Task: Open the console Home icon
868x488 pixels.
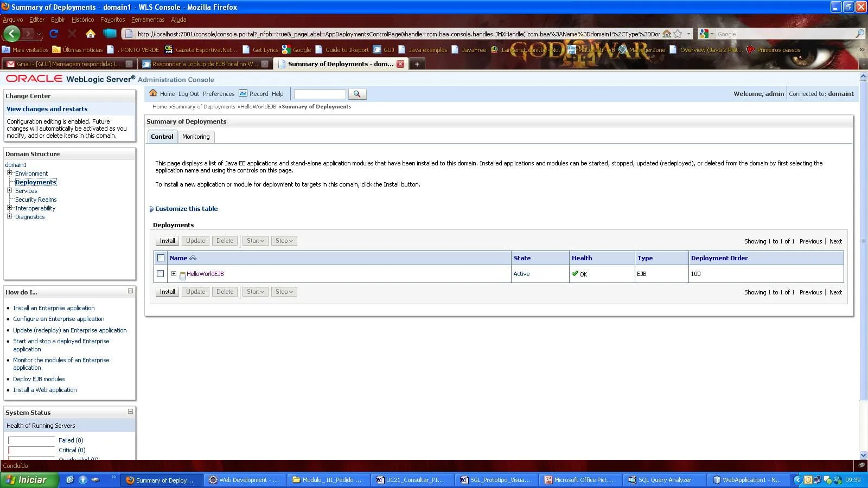Action: (154, 93)
